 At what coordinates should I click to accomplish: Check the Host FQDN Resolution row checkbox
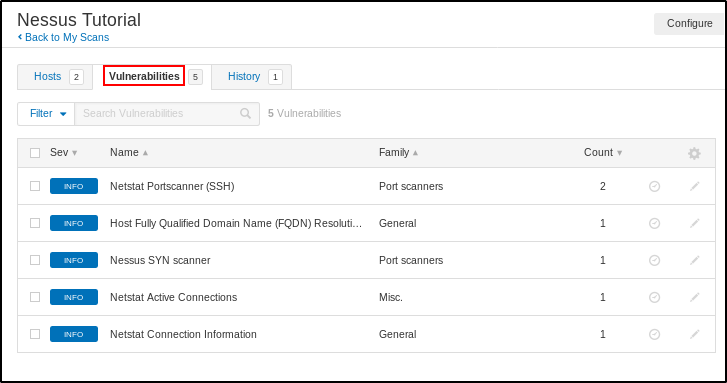coord(35,223)
